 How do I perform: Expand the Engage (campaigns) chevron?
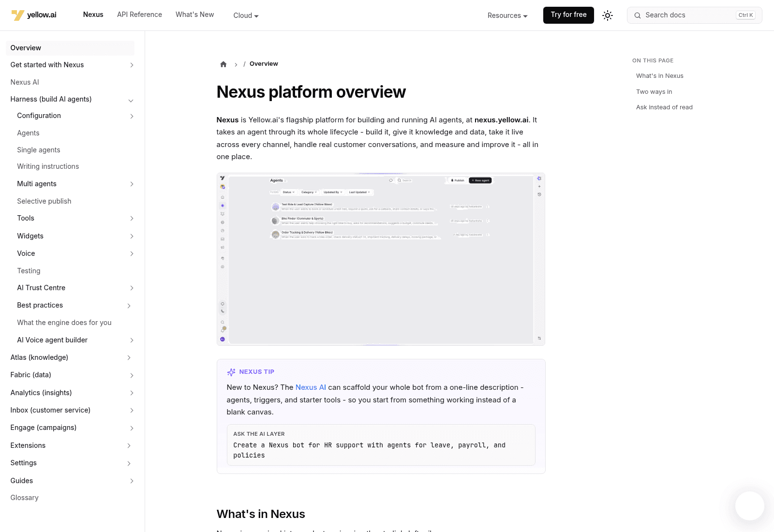132,428
